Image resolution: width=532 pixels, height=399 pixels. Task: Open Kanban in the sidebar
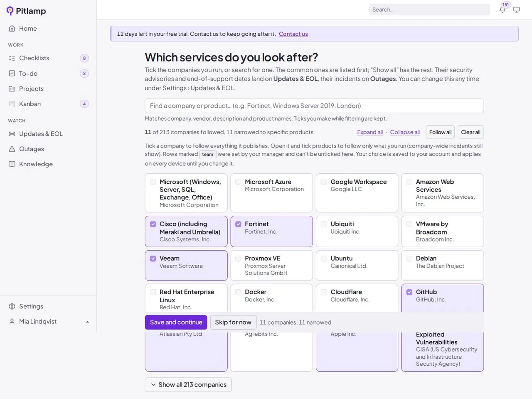pos(48,104)
